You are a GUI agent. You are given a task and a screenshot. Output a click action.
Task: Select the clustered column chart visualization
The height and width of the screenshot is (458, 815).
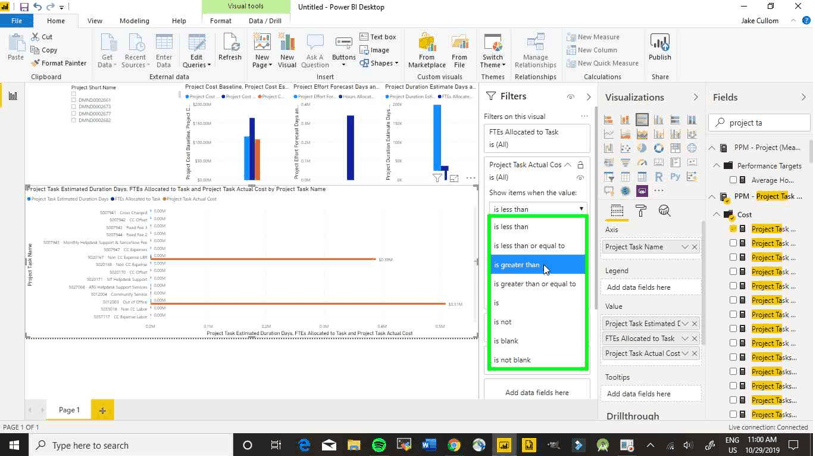point(659,120)
